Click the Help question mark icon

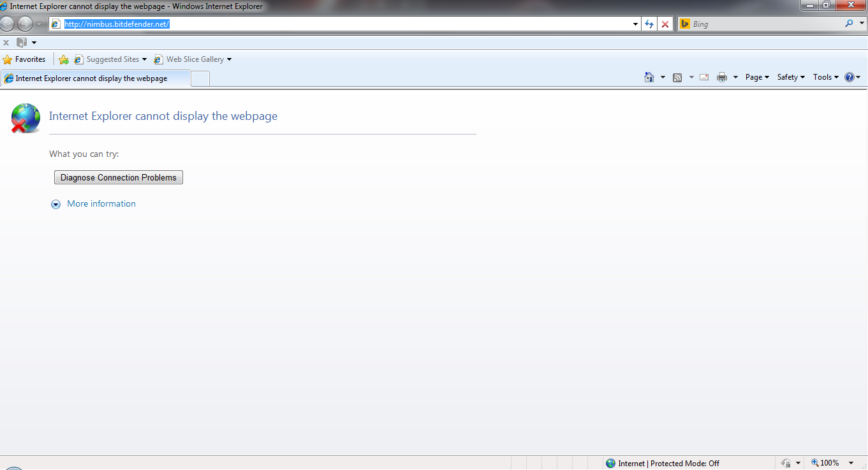point(850,77)
